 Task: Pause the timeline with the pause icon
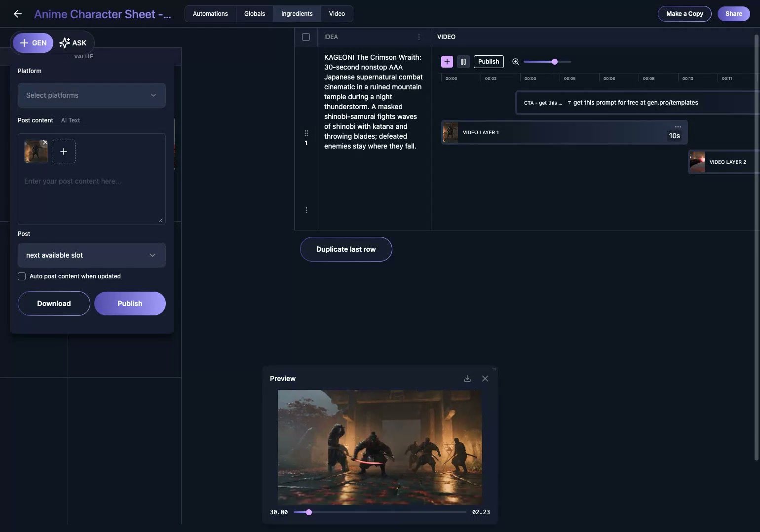coord(463,62)
